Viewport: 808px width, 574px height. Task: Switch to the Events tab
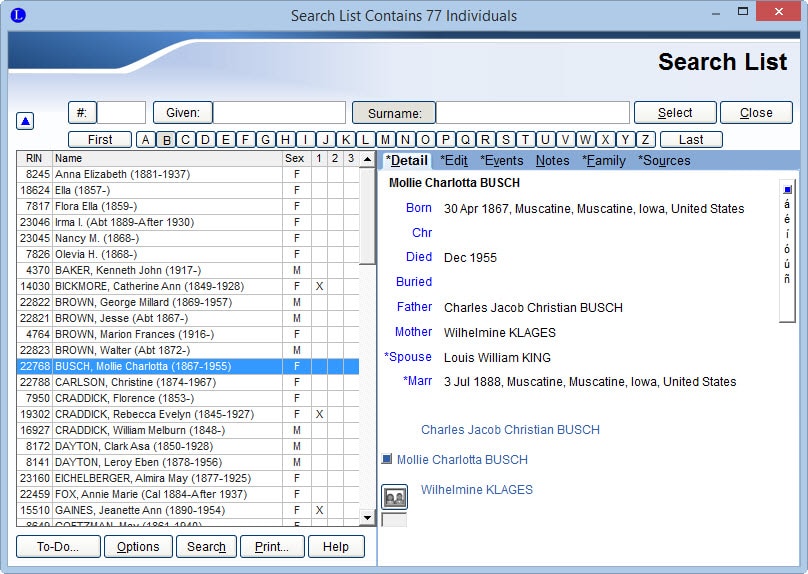[x=501, y=161]
